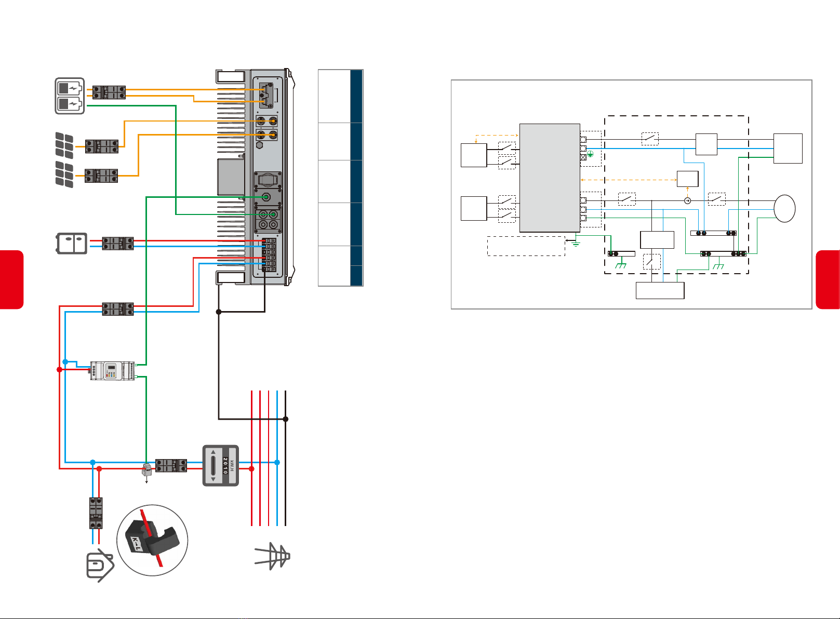This screenshot has width=840, height=619.
Task: Click the inverter's lower PV input connectors
Action: tap(266, 135)
